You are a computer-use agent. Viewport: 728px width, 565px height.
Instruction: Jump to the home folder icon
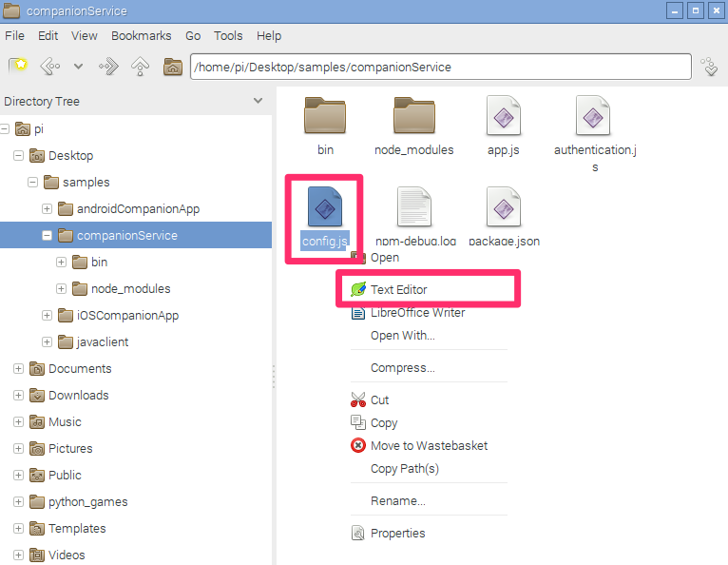pyautogui.click(x=173, y=67)
